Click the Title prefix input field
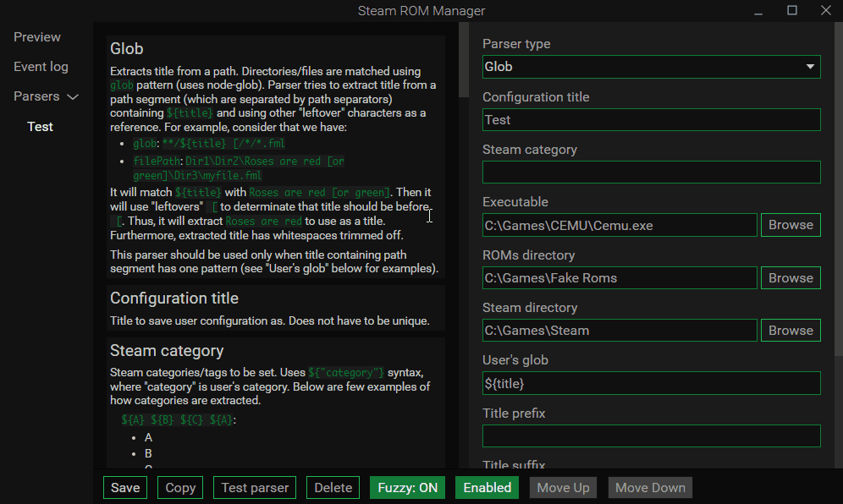This screenshot has height=504, width=843. pos(651,436)
